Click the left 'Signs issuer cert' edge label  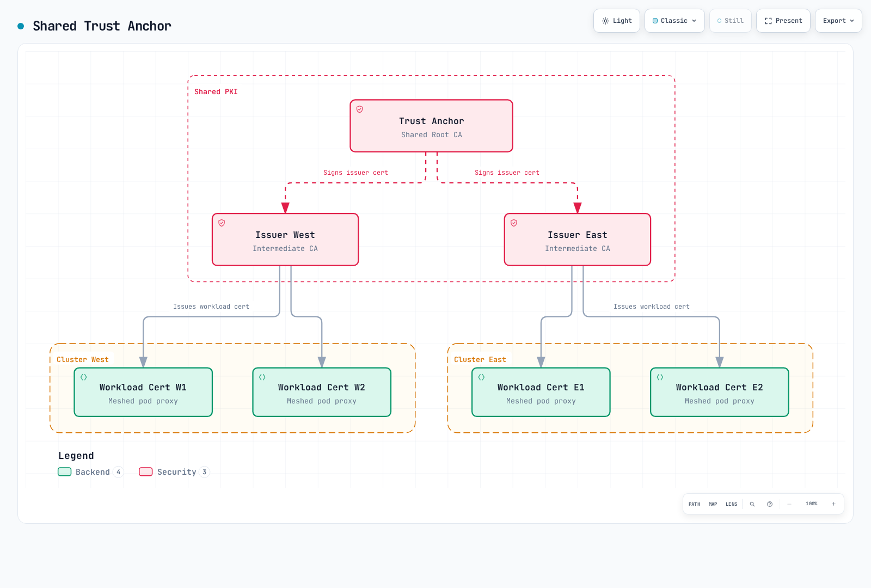tap(356, 173)
